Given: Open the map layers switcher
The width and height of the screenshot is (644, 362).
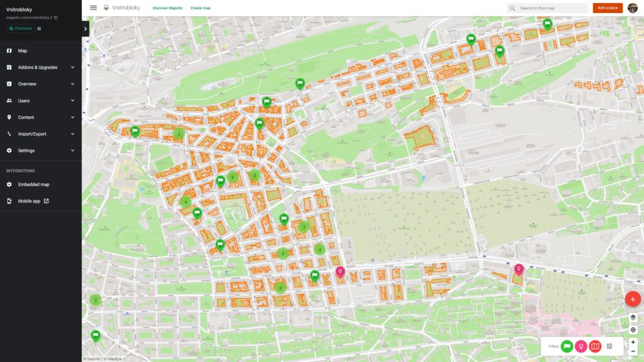Looking at the screenshot, I should (633, 317).
